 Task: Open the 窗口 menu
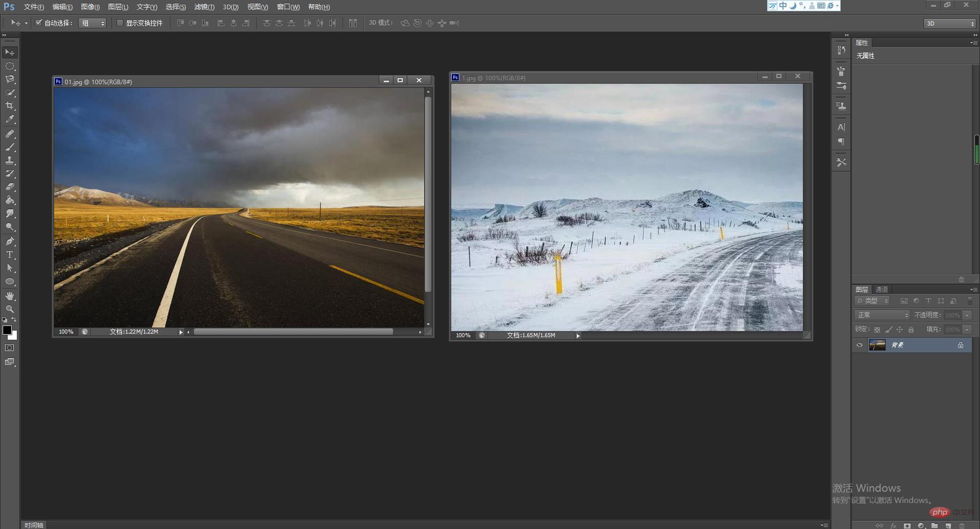[x=288, y=7]
